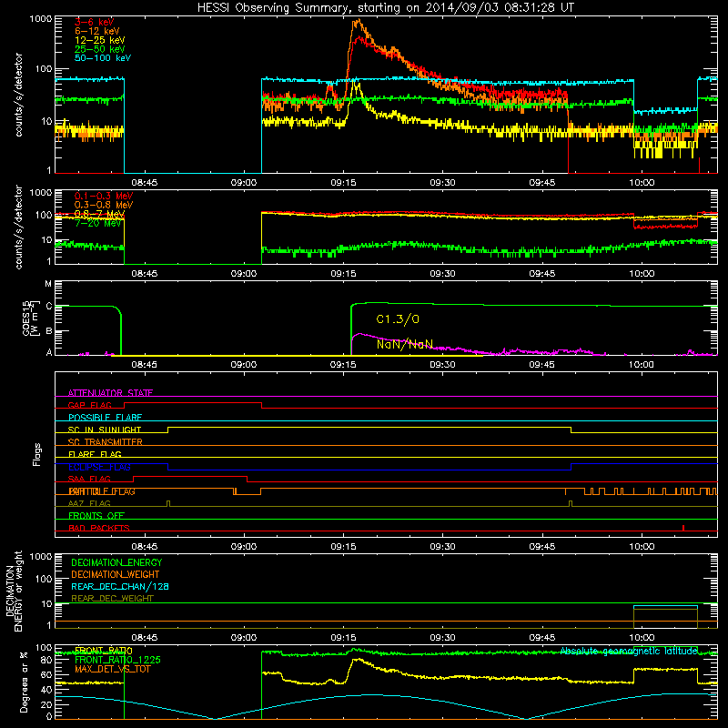Screen dimensions: 728x728
Task: Click 10:00 tick under the decimation panel
Action: coord(642,638)
